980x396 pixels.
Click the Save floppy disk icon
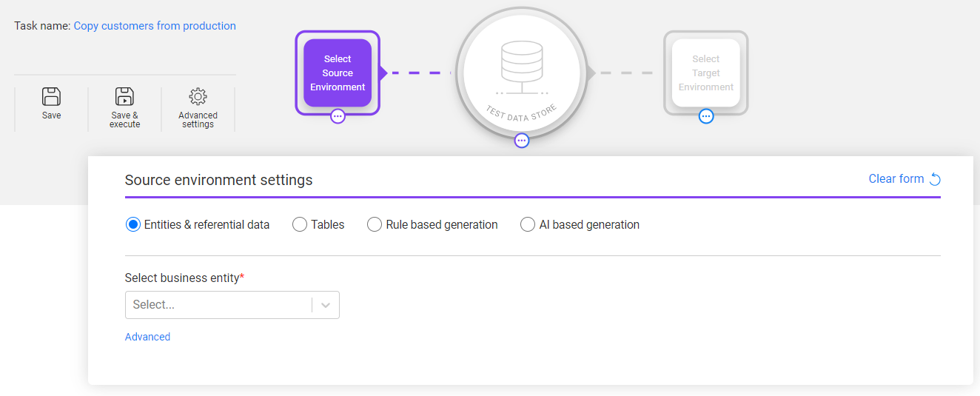(51, 96)
